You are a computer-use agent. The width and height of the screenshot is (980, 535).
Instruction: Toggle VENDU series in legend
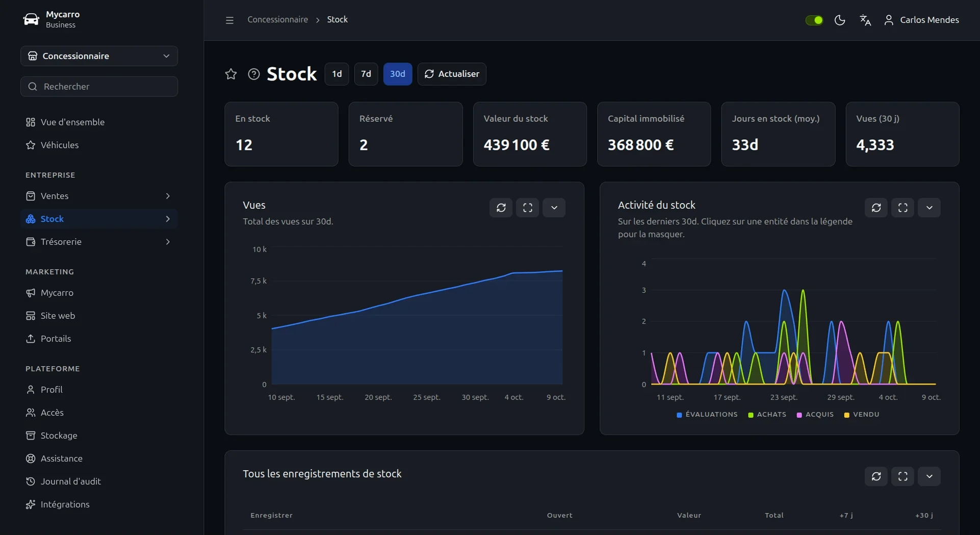(x=862, y=415)
